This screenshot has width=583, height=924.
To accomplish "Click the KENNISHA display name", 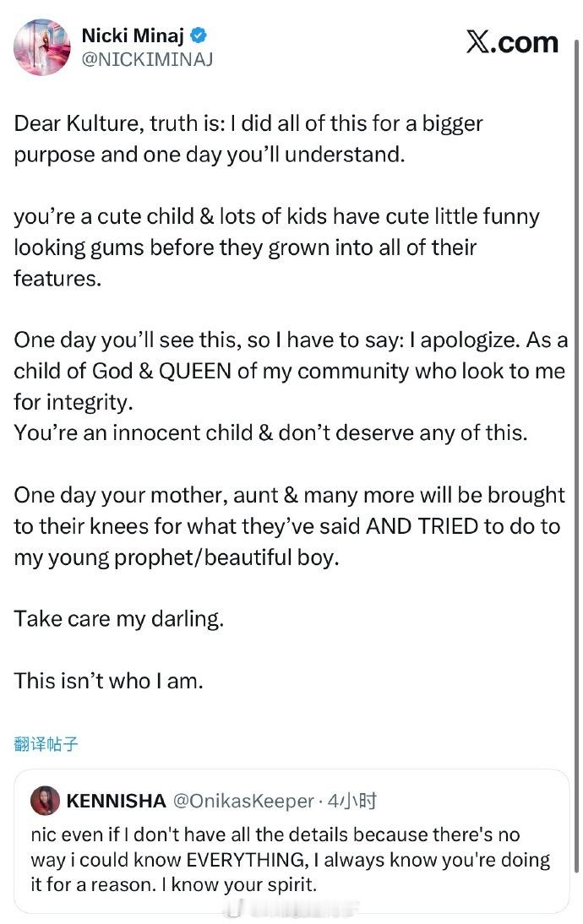I will (x=116, y=801).
